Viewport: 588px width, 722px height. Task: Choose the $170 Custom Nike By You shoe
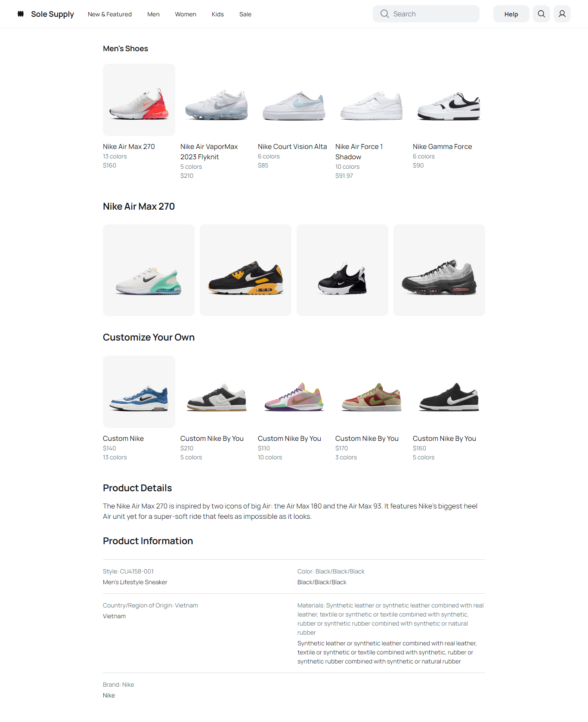pos(371,392)
